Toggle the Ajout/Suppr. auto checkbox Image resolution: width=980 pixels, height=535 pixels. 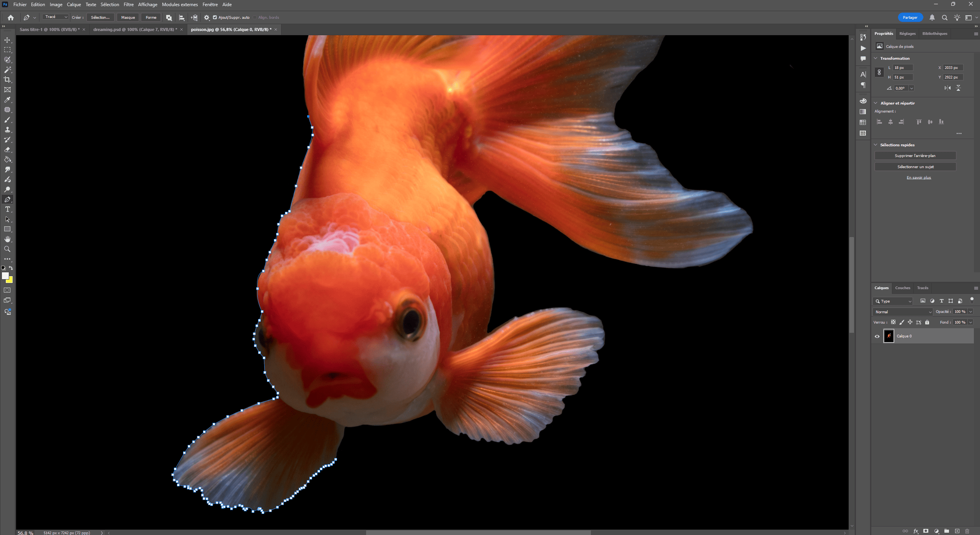coord(215,17)
